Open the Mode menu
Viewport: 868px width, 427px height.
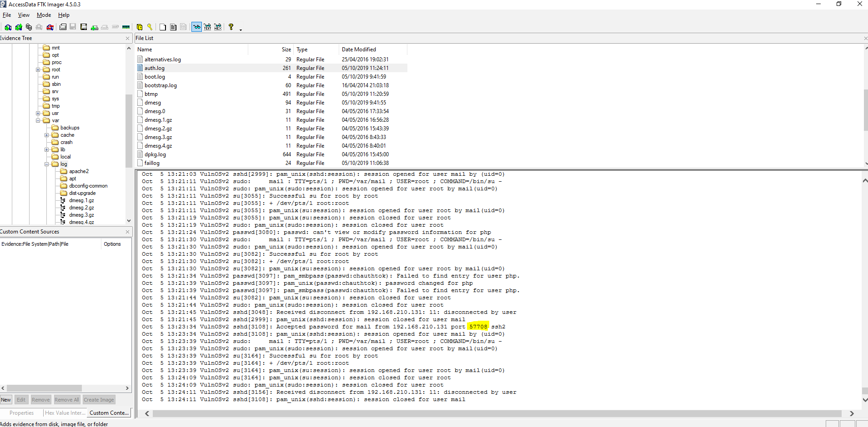[x=44, y=15]
